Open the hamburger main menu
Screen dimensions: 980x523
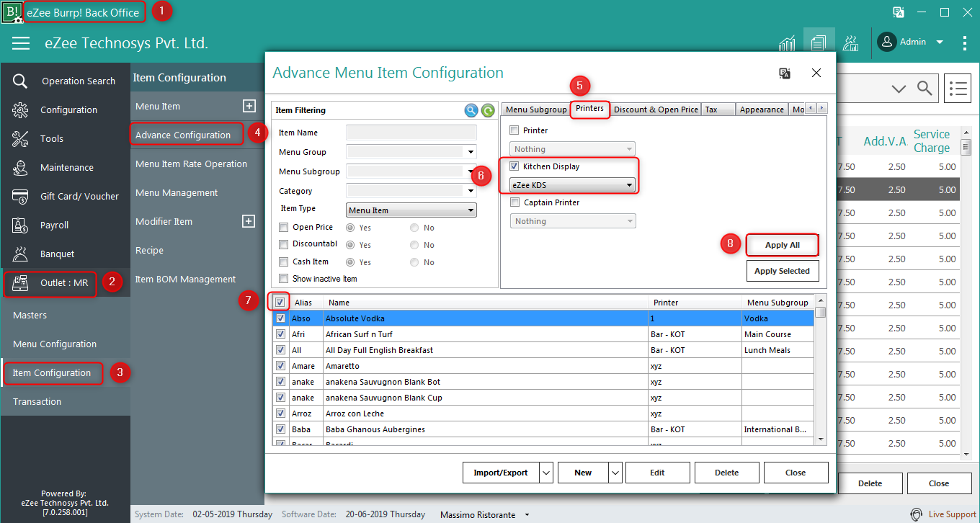click(x=21, y=43)
